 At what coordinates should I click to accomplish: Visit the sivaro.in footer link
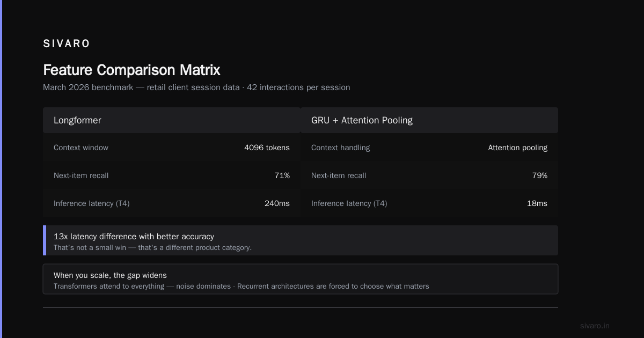[x=595, y=326]
